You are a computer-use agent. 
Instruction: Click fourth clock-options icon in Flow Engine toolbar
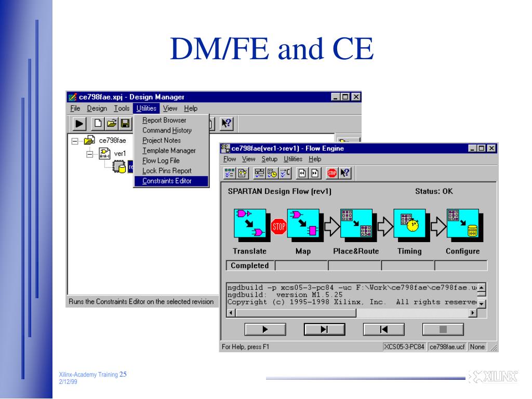(x=272, y=173)
